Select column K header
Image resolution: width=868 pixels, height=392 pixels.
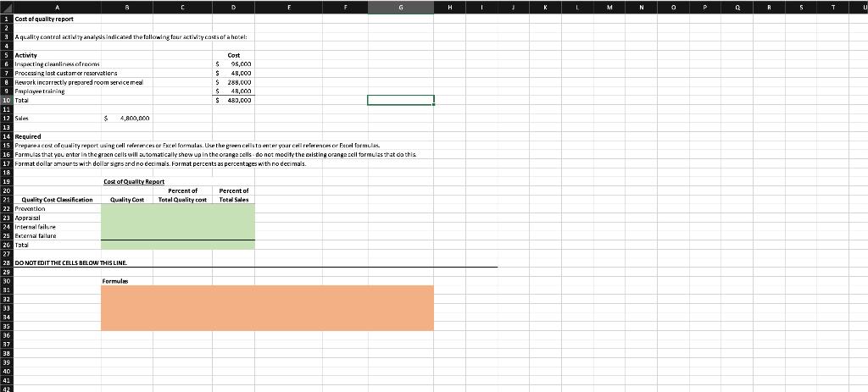click(x=545, y=7)
